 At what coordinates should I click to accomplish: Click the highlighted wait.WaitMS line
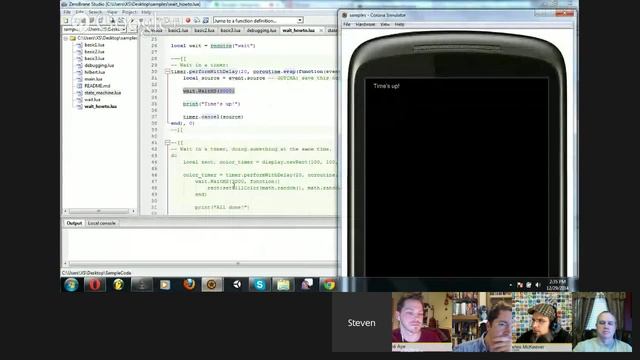point(209,91)
